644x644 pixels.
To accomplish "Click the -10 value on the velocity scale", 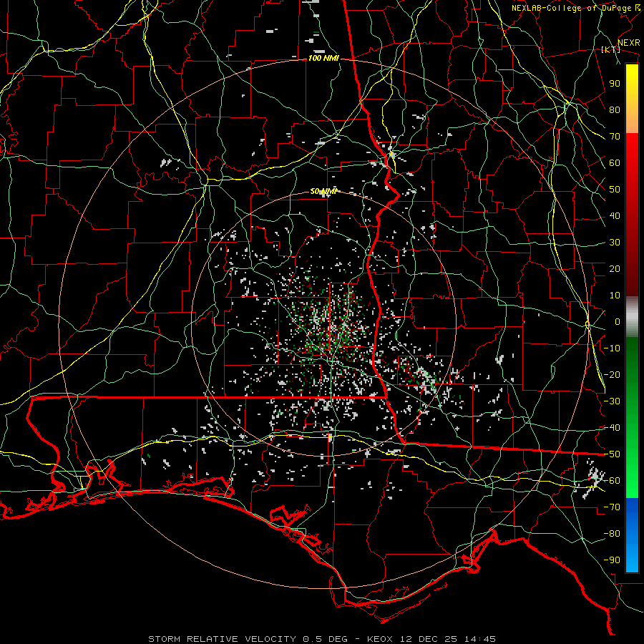I will point(612,348).
